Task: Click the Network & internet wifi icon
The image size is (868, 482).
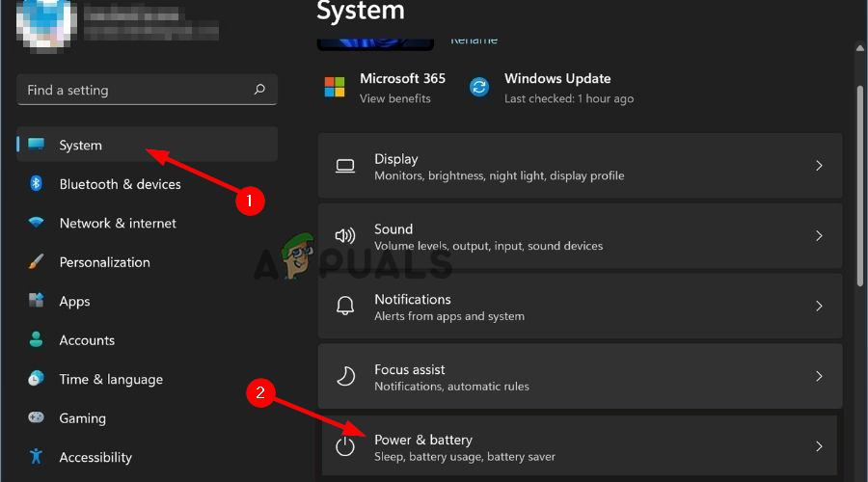Action: coord(36,223)
